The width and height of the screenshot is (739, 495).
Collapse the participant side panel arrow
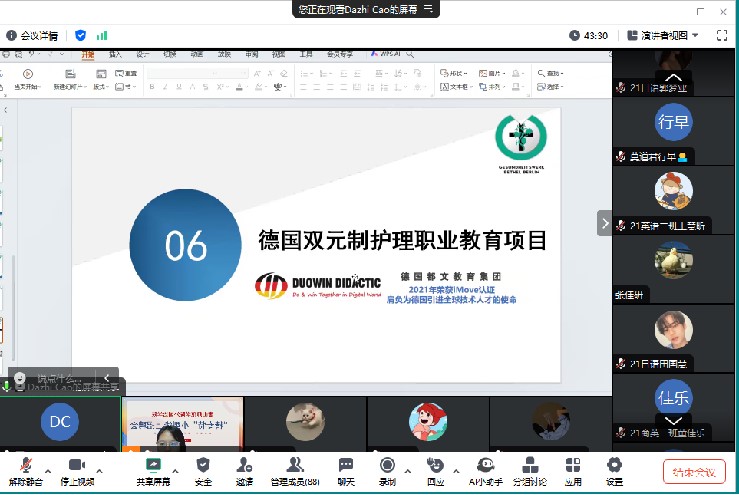pyautogui.click(x=604, y=223)
